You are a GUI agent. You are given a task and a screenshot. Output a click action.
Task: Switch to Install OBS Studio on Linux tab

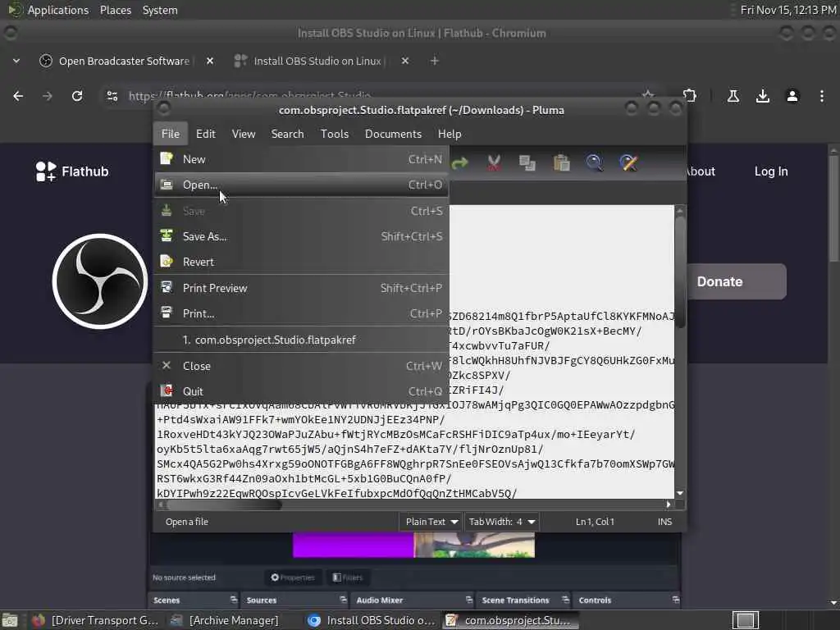(x=317, y=61)
